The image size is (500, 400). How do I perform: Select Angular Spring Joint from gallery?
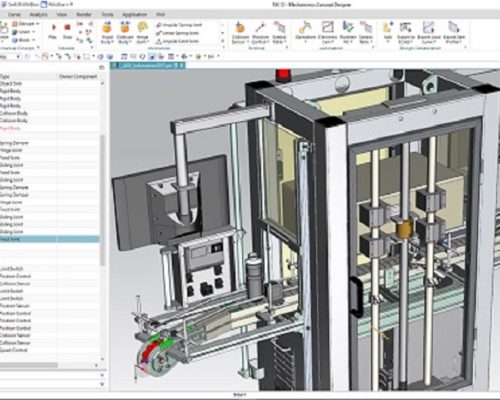click(x=179, y=25)
